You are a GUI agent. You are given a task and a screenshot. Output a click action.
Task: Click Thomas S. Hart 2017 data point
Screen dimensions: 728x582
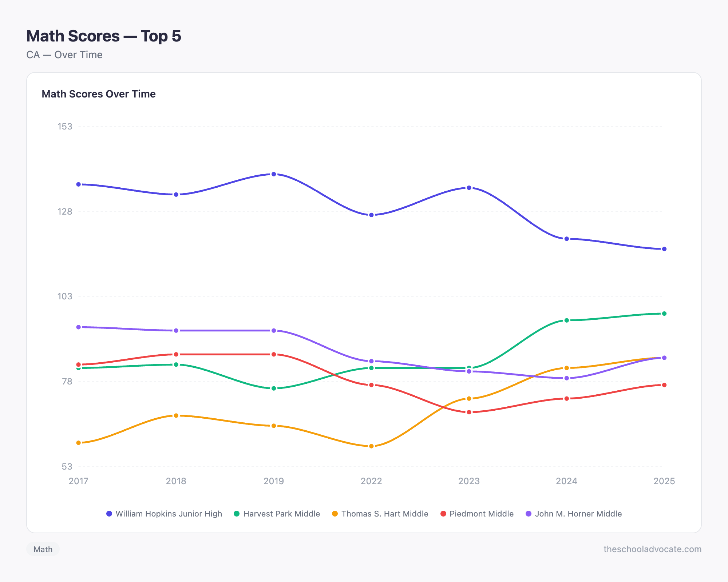79,443
